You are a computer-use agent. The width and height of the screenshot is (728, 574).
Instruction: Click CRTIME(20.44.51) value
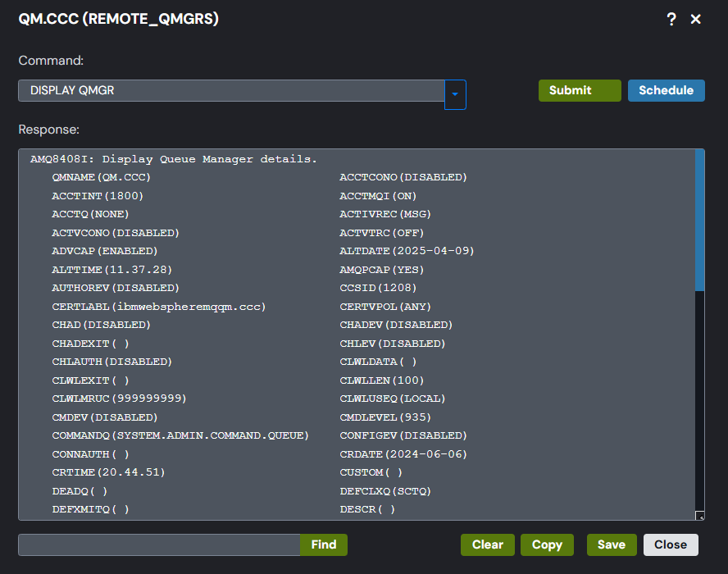click(x=108, y=472)
